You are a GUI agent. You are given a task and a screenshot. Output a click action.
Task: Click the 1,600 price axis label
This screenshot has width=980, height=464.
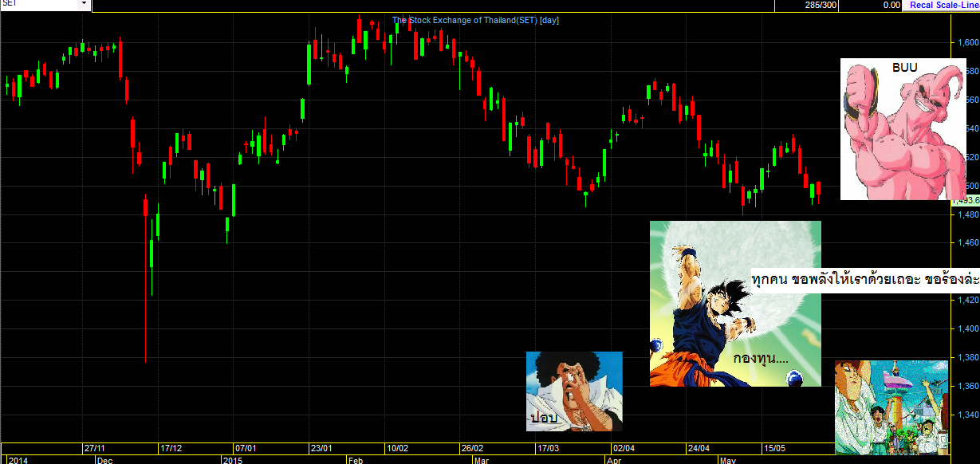coord(968,42)
